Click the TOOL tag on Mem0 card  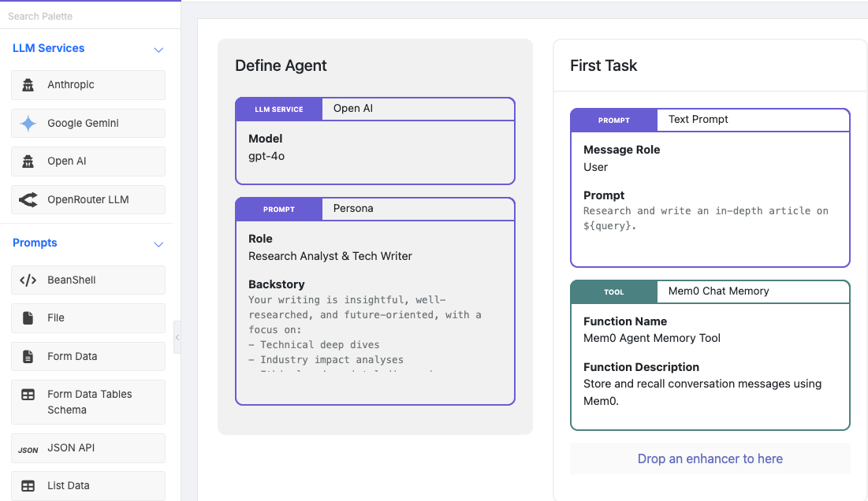point(614,292)
